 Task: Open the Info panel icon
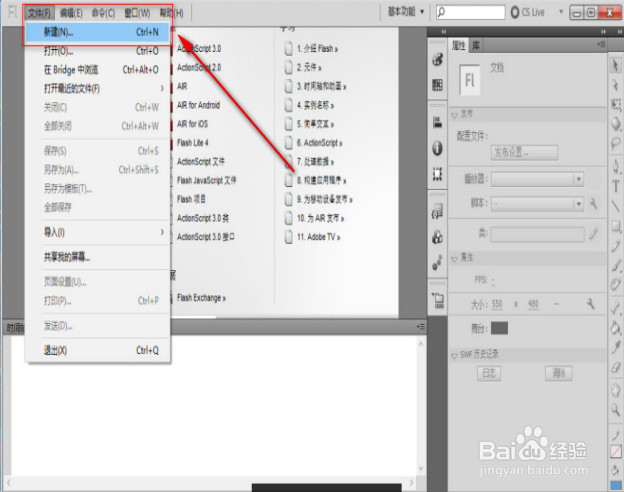[x=437, y=148]
